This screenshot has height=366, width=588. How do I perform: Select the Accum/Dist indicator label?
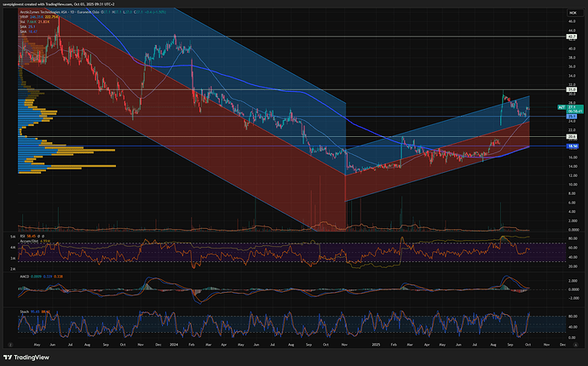(x=30, y=240)
